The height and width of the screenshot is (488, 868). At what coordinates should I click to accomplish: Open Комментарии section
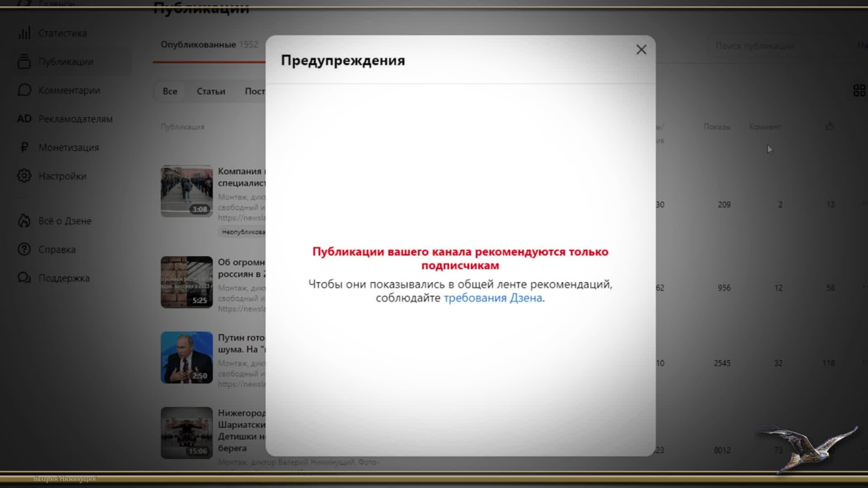(69, 90)
